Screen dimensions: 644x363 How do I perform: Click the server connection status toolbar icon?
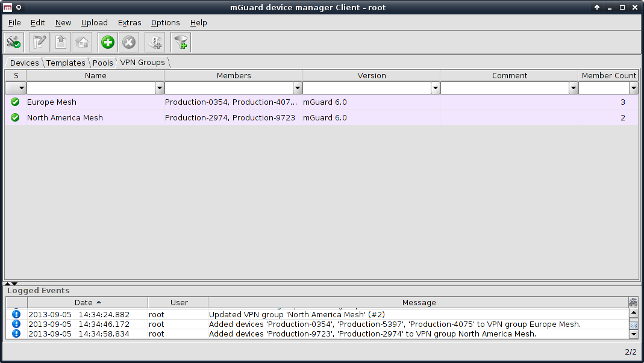click(x=14, y=42)
